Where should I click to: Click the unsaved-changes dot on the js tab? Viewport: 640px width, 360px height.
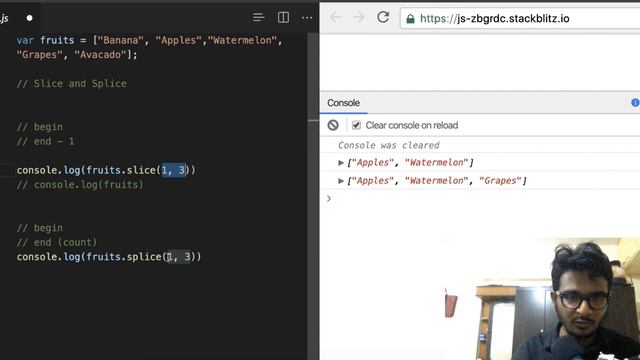point(29,18)
